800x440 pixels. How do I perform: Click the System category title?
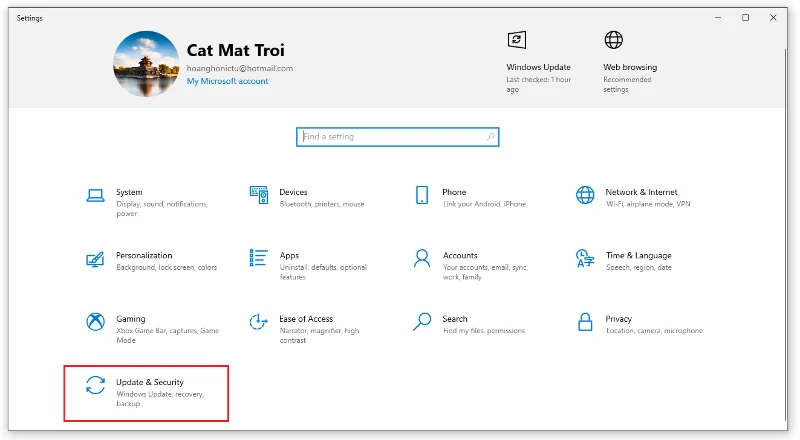(129, 192)
